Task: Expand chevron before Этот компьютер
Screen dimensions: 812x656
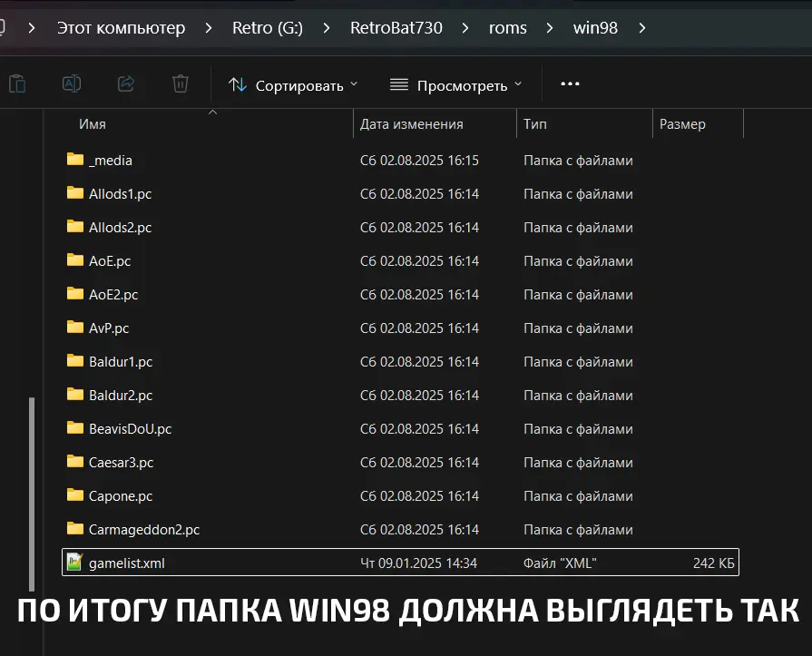Action: [x=32, y=28]
